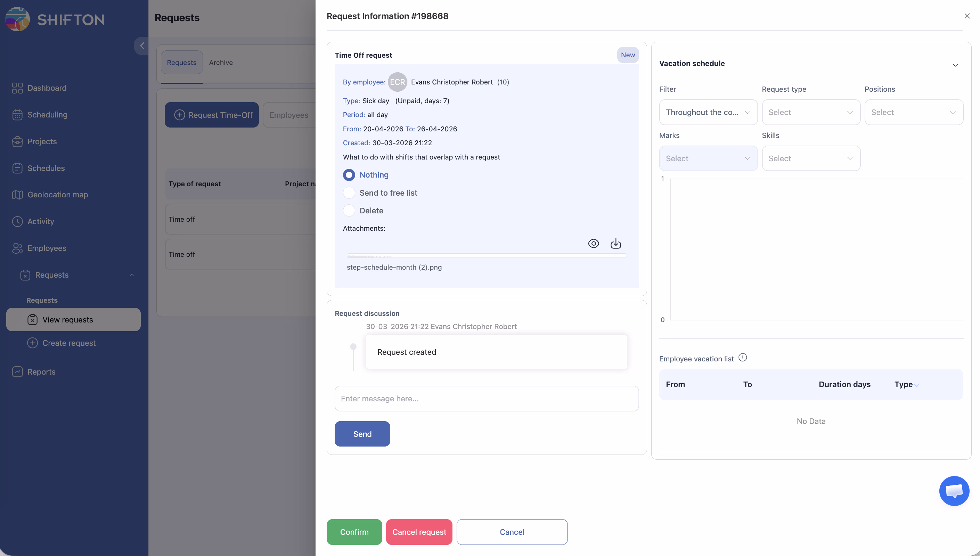Go to Dashboard in the sidebar
Viewport: 980px width, 556px height.
(x=47, y=88)
